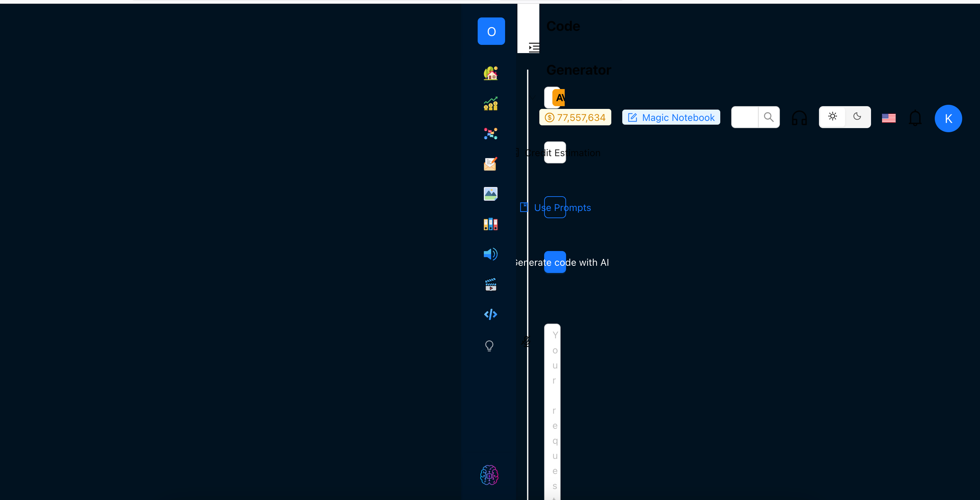Expand the sidebar menu collapse icon
Screen dimensions: 980x500
click(534, 48)
